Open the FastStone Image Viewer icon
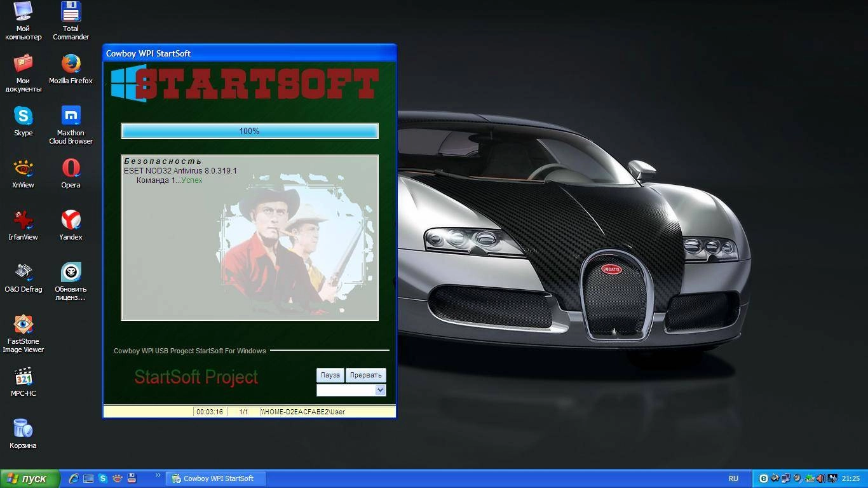The height and width of the screenshot is (488, 868). click(x=23, y=334)
